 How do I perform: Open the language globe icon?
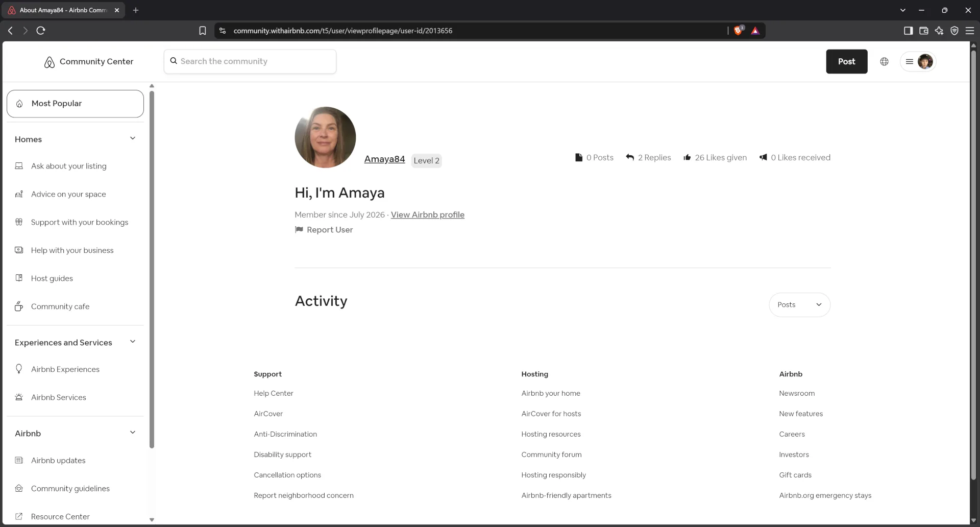tap(884, 61)
